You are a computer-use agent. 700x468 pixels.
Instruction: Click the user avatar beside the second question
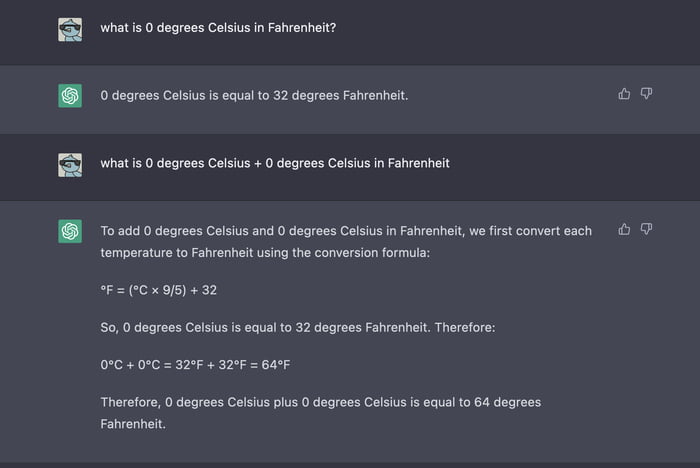tap(70, 164)
